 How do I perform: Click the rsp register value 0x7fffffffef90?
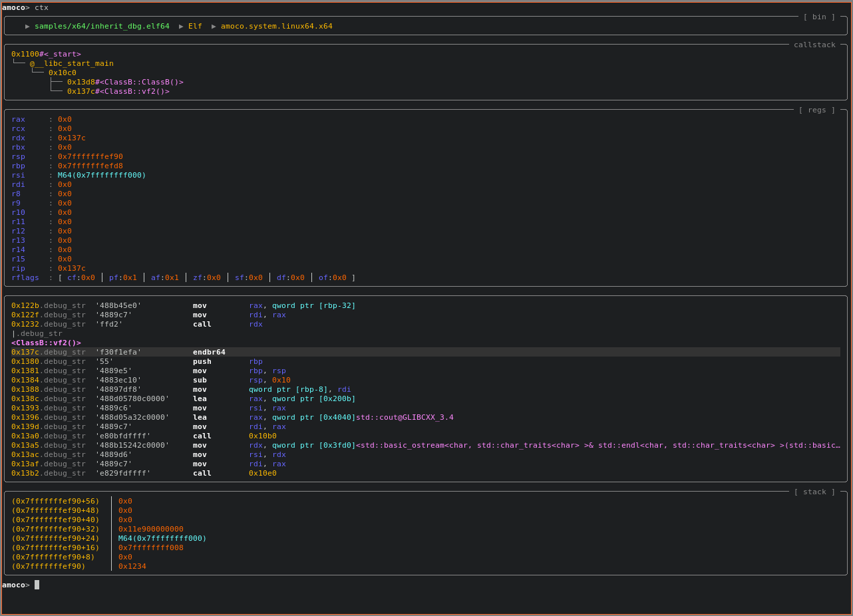pyautogui.click(x=90, y=157)
